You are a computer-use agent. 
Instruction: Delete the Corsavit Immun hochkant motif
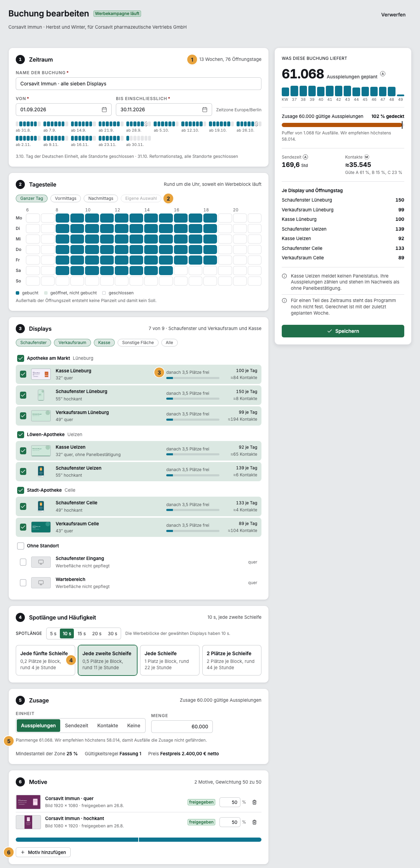tap(254, 822)
